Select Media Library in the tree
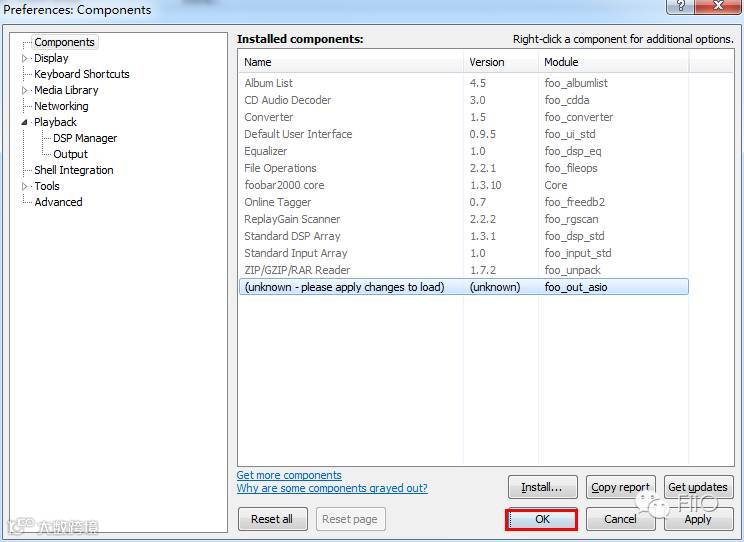The width and height of the screenshot is (744, 542). [x=66, y=90]
